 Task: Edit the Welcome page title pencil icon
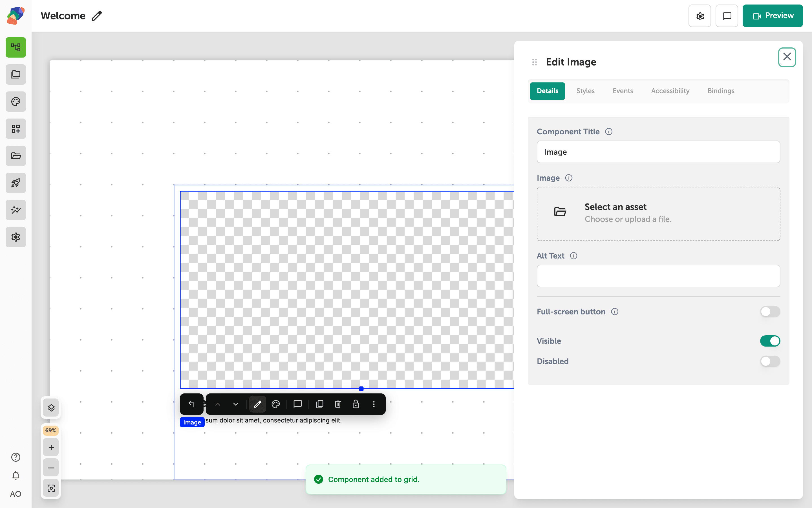pos(97,16)
